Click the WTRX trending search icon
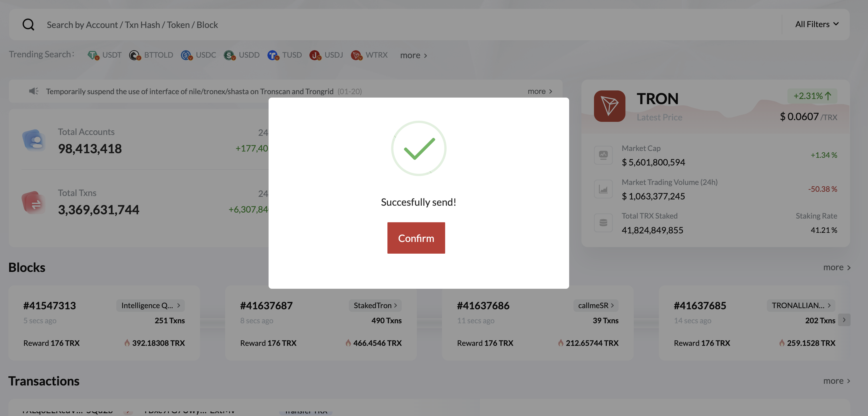This screenshot has width=868, height=416. 357,54
